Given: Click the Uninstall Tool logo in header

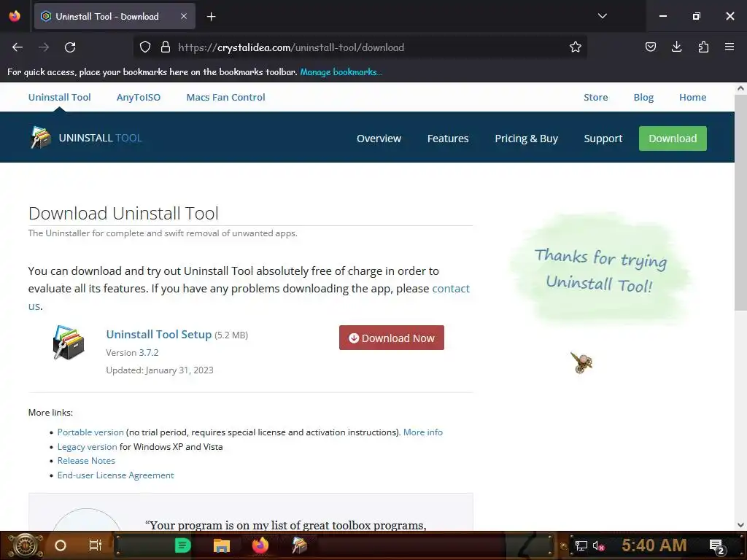Looking at the screenshot, I should point(41,138).
